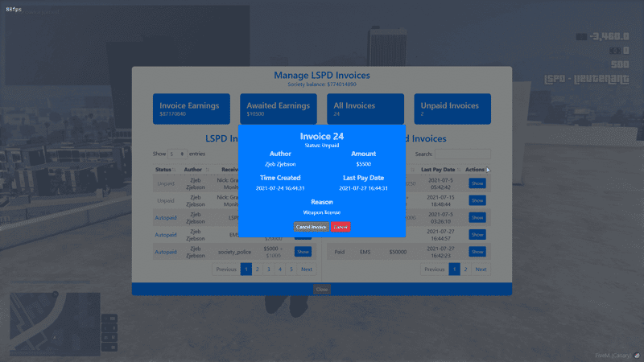Go to Previous page in LSPD invoices table
Screen dimensions: 644x362
[x=226, y=269]
